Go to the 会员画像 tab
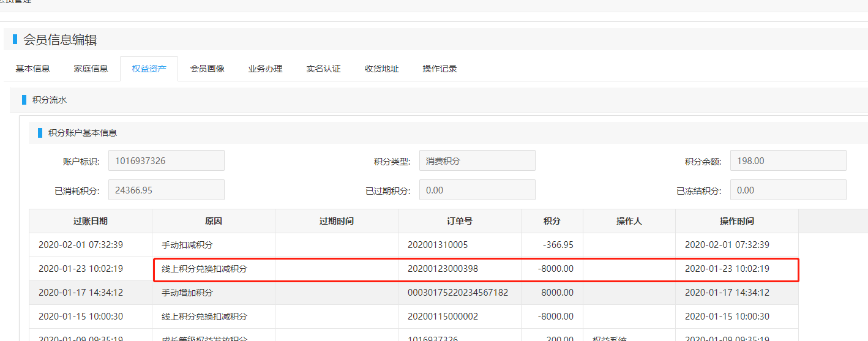The image size is (868, 341). 207,69
